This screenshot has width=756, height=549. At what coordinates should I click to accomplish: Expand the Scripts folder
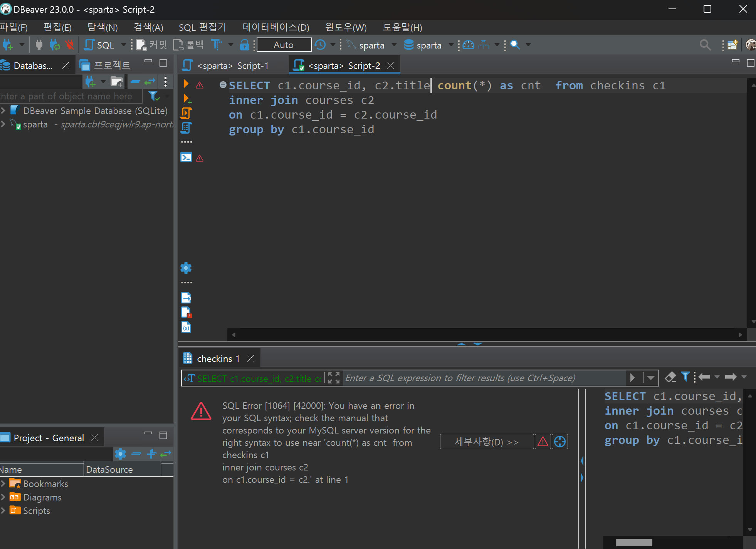tap(3, 511)
